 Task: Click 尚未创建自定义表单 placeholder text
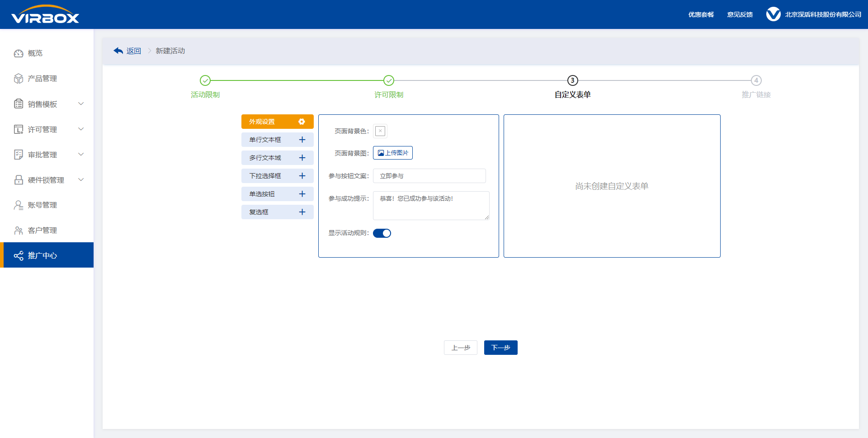[612, 186]
